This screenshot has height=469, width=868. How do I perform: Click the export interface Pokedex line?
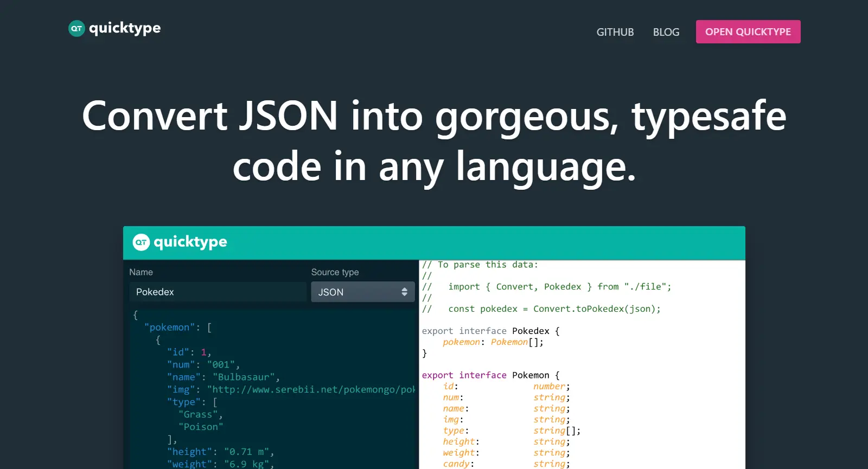pyautogui.click(x=491, y=331)
